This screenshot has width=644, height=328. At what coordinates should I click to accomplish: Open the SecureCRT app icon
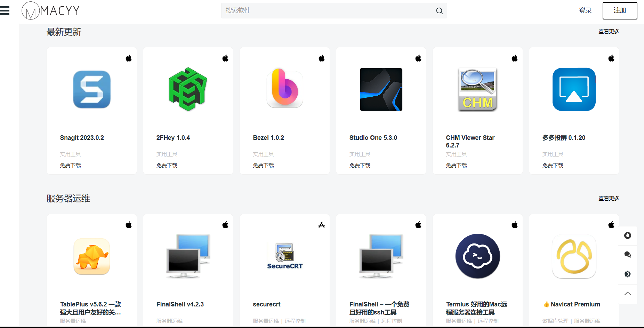tap(285, 256)
